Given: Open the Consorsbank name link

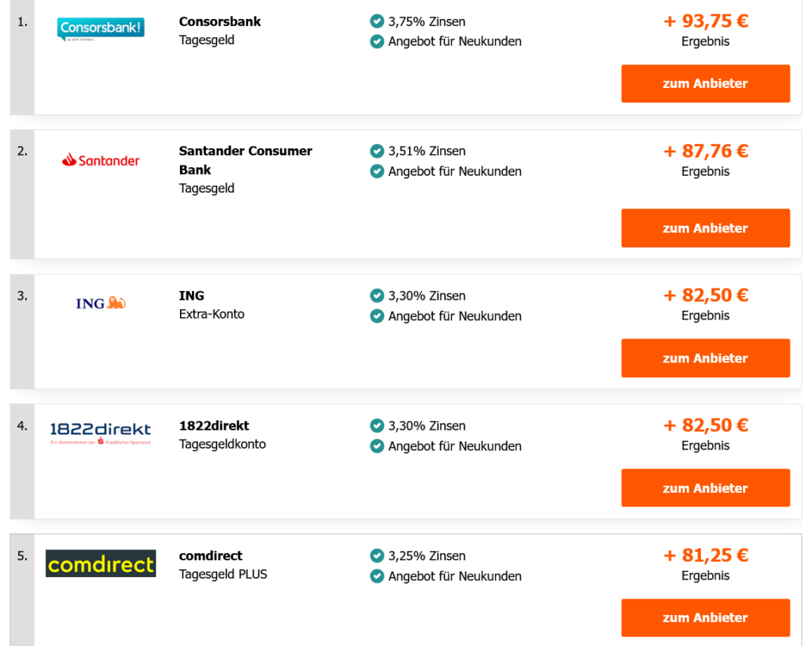Looking at the screenshot, I should (x=220, y=21).
